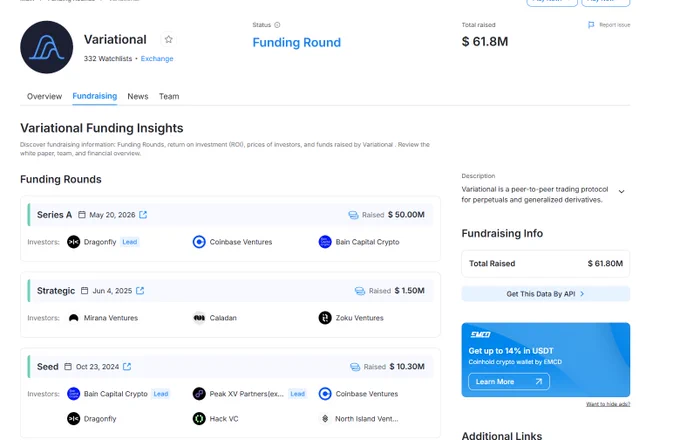Open Hack VC investor name
The width and height of the screenshot is (680, 440).
pos(224,419)
